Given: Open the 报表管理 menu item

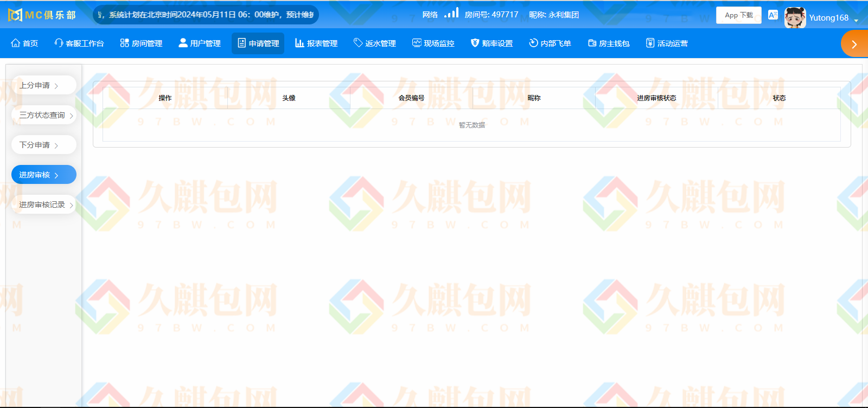Looking at the screenshot, I should [316, 43].
